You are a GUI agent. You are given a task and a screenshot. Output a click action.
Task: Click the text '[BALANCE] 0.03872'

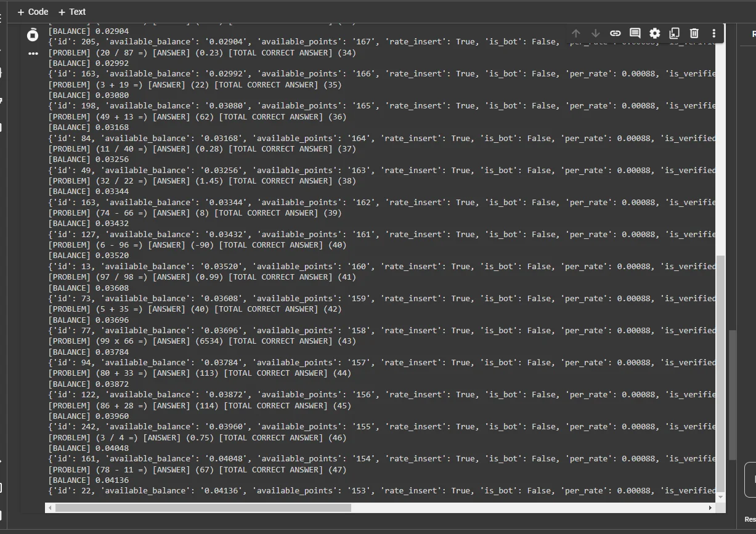click(x=89, y=384)
